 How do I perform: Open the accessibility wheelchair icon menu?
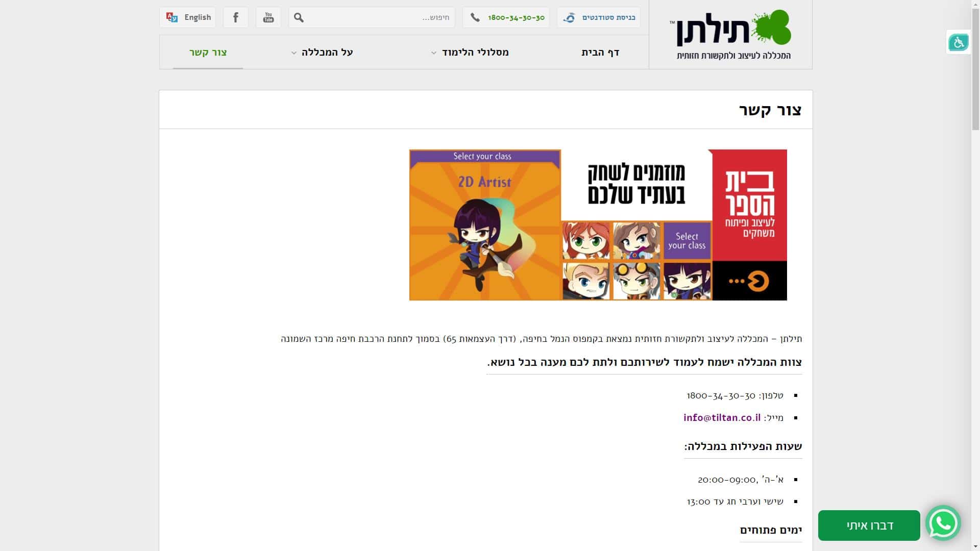(958, 42)
